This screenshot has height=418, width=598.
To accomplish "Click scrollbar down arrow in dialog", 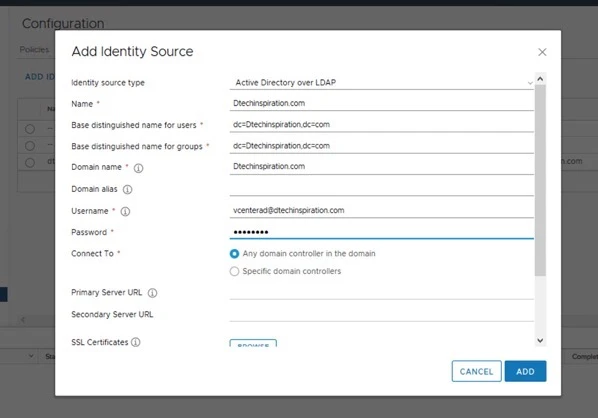I will pyautogui.click(x=540, y=340).
